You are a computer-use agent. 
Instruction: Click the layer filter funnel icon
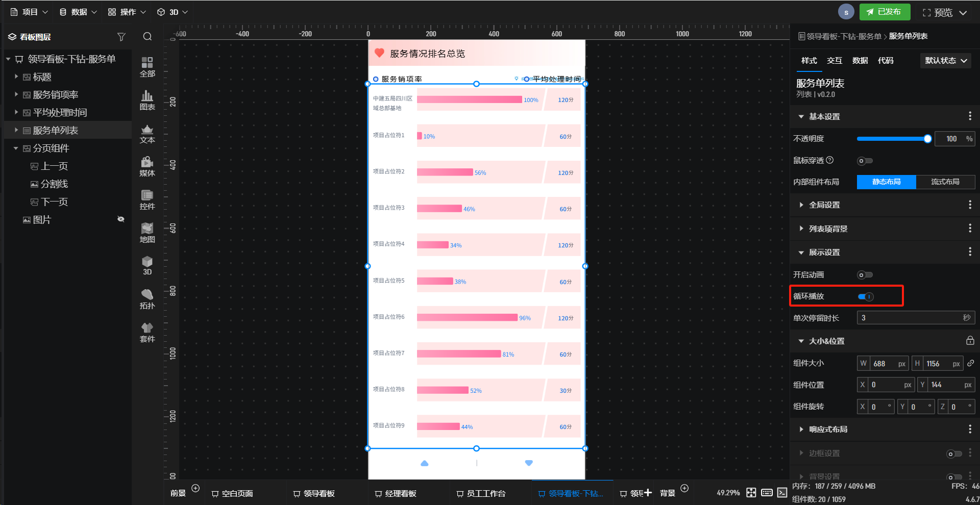click(x=121, y=37)
